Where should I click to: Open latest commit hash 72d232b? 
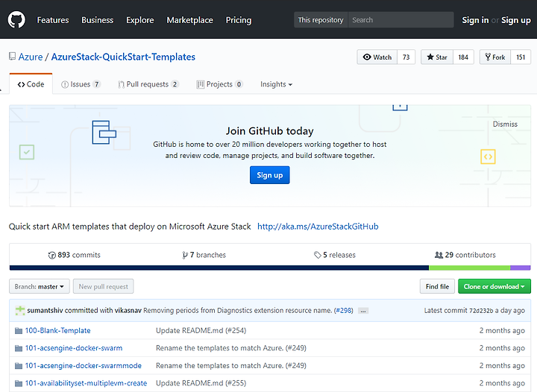tap(481, 311)
